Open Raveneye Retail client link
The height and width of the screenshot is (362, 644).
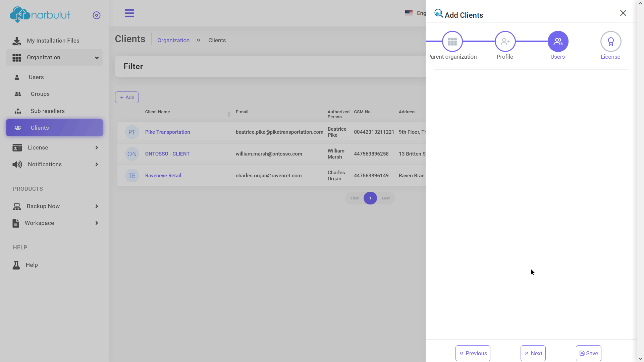coord(163,176)
